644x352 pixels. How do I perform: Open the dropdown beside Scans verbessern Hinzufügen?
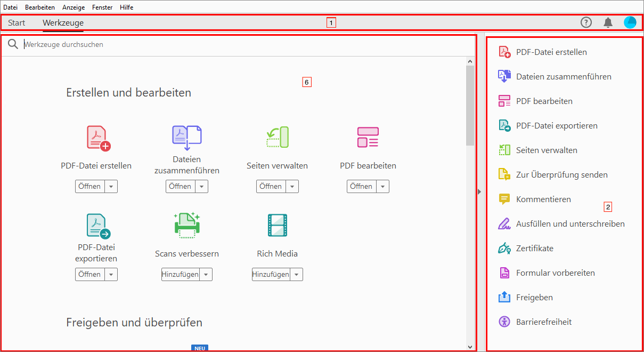tap(206, 274)
